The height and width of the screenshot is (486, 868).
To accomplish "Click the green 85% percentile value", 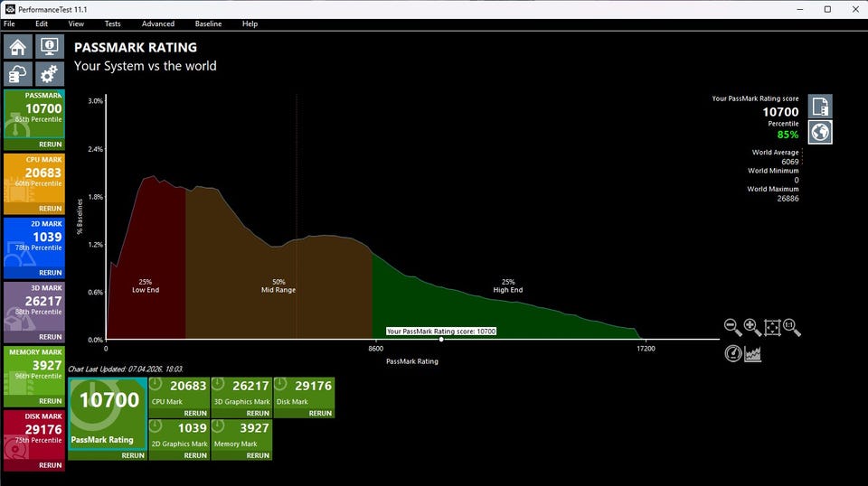I will tap(788, 135).
